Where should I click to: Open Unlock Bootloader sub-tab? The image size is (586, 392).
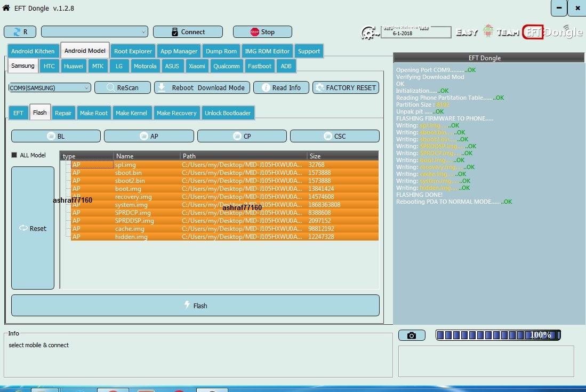point(228,113)
